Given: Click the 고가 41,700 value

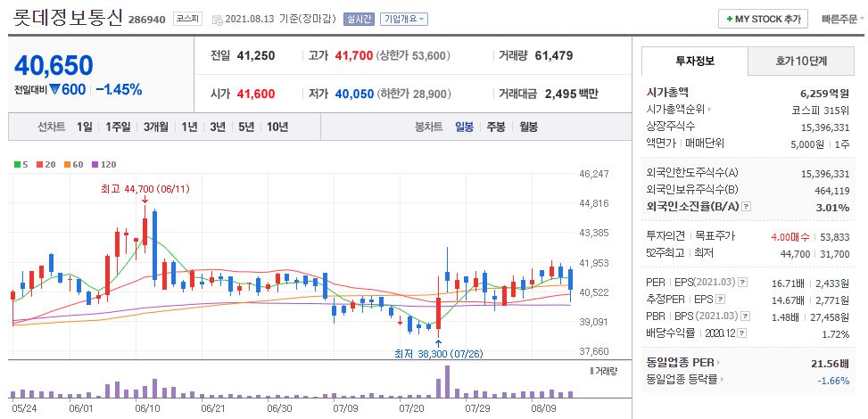Looking at the screenshot, I should click(354, 55).
